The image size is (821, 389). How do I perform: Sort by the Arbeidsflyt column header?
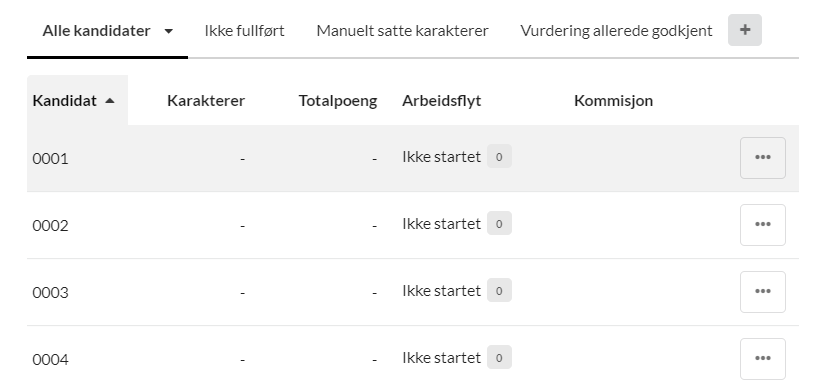(x=441, y=101)
